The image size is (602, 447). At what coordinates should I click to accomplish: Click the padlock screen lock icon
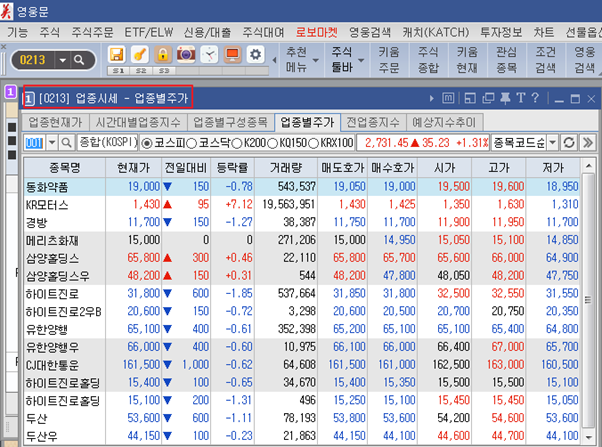click(x=163, y=55)
